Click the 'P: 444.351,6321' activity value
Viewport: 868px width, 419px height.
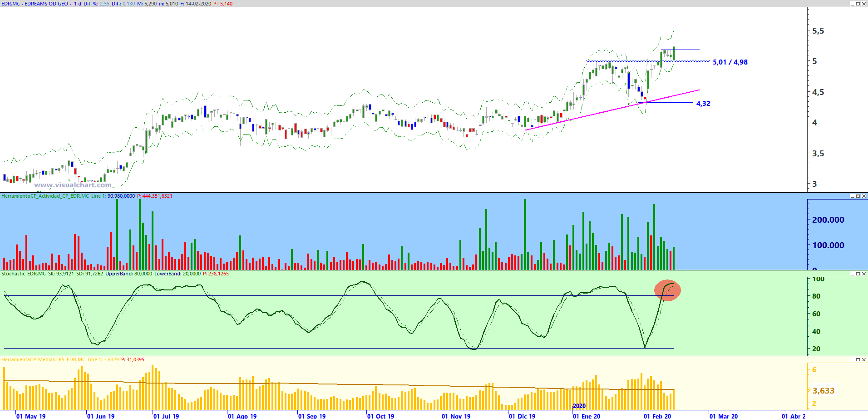154,196
